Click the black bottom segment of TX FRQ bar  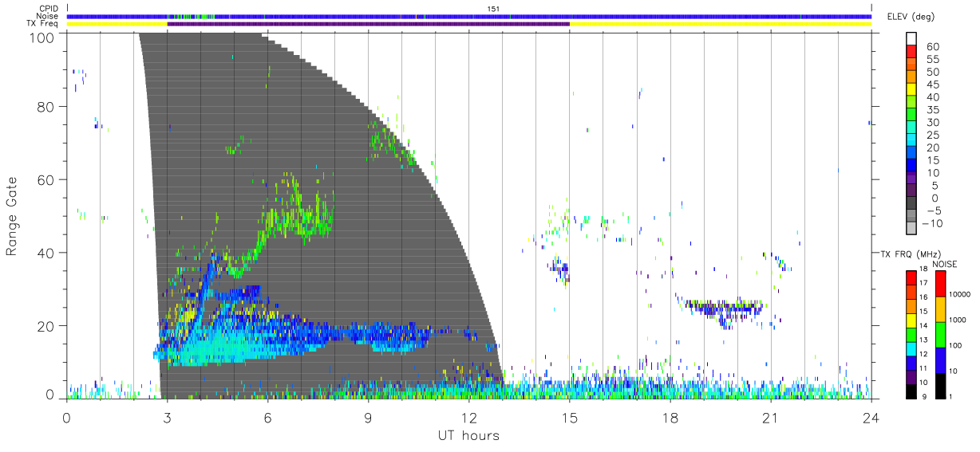[911, 390]
